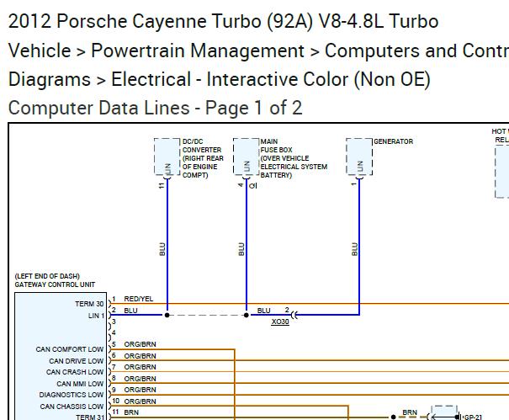509x420 pixels.
Task: Select the Generator component box
Action: point(359,157)
